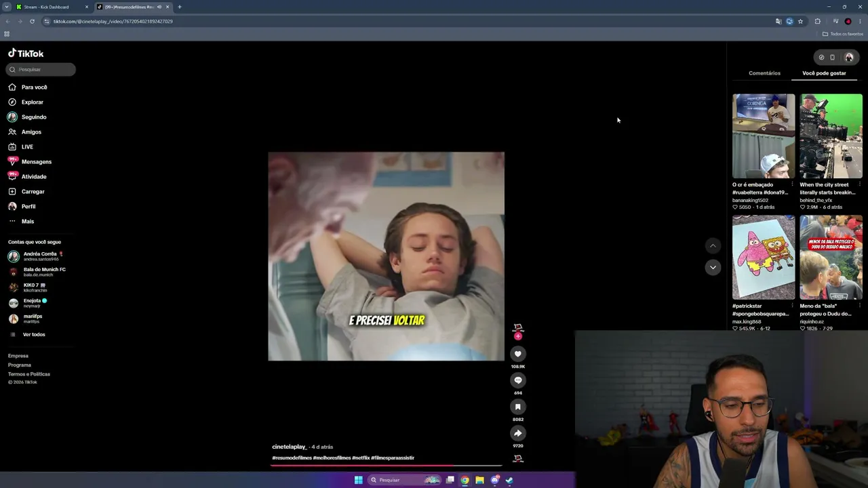This screenshot has height=488, width=868.
Task: Open the browser extensions puzzle icon
Action: pos(817,21)
